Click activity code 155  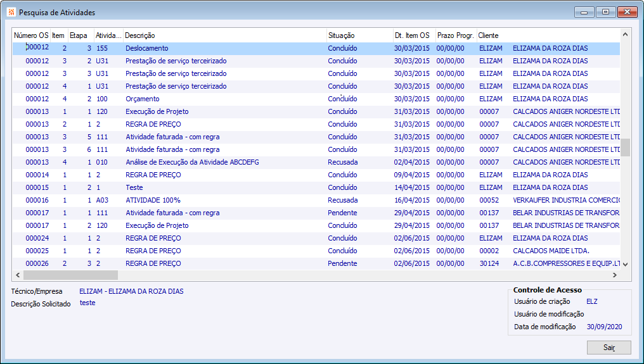(102, 48)
